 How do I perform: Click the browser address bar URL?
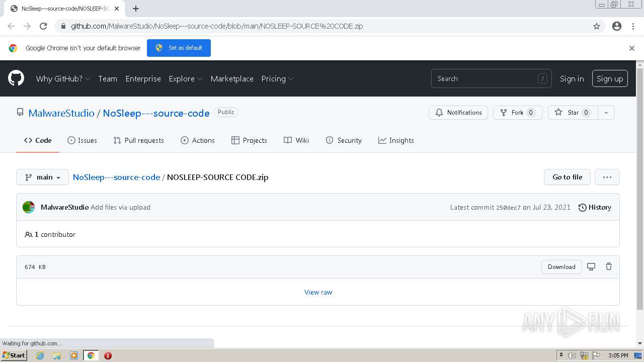(x=217, y=26)
